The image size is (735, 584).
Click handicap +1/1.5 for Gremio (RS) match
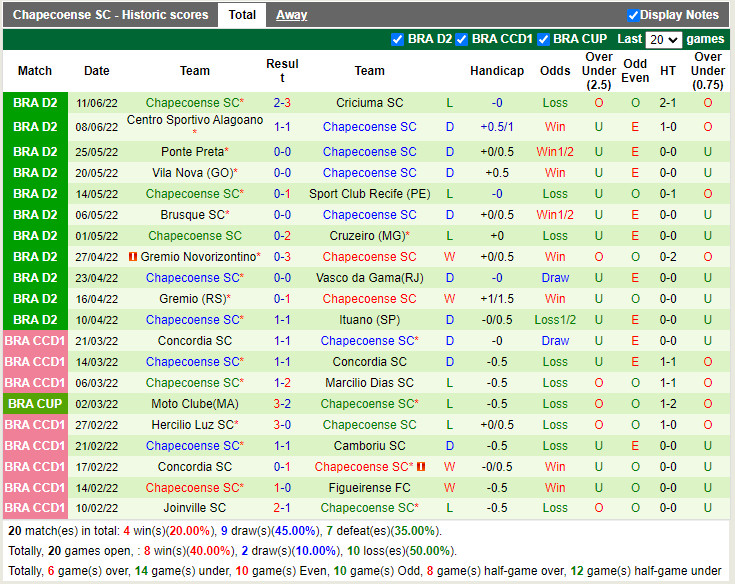click(497, 299)
